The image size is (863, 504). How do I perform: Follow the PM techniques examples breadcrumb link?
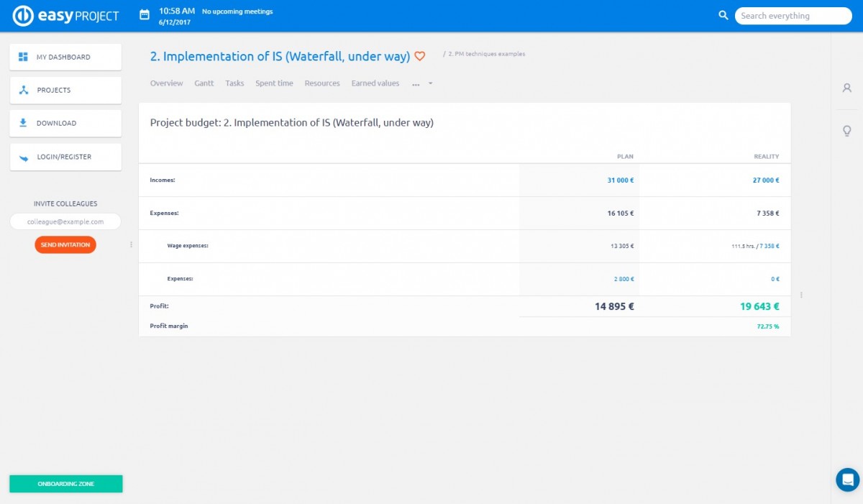(486, 54)
